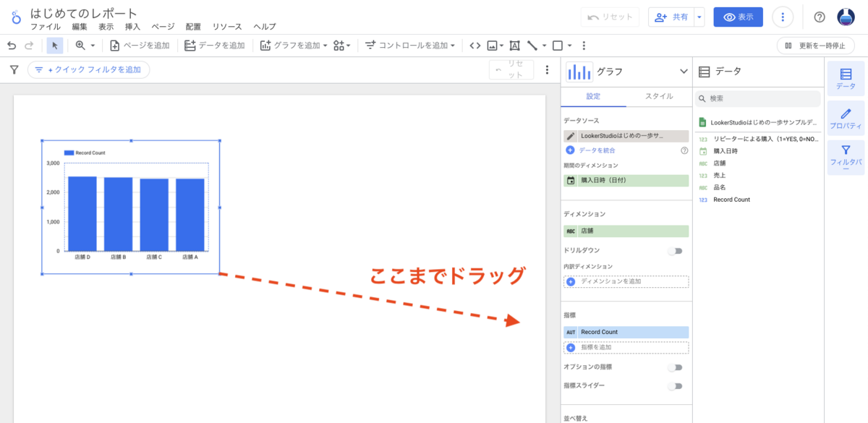Toggle the ドリルダウン switch

click(x=674, y=251)
